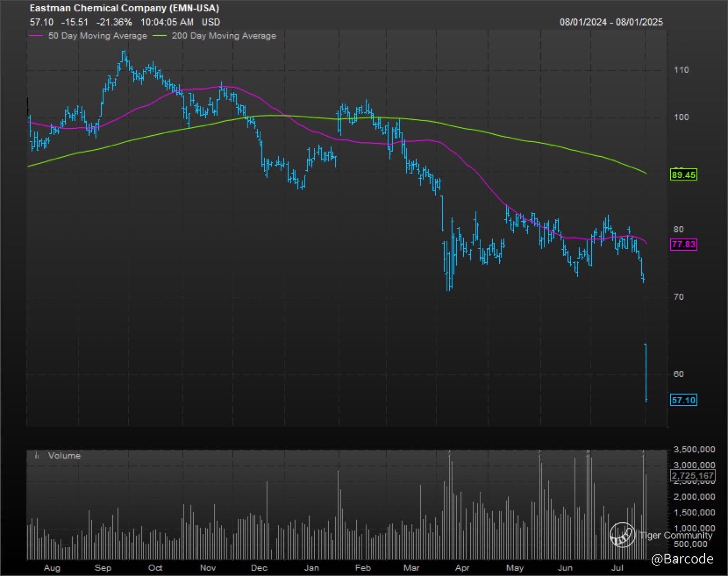Click the Eastman Chemical Company (EMN-USA) title

[124, 8]
